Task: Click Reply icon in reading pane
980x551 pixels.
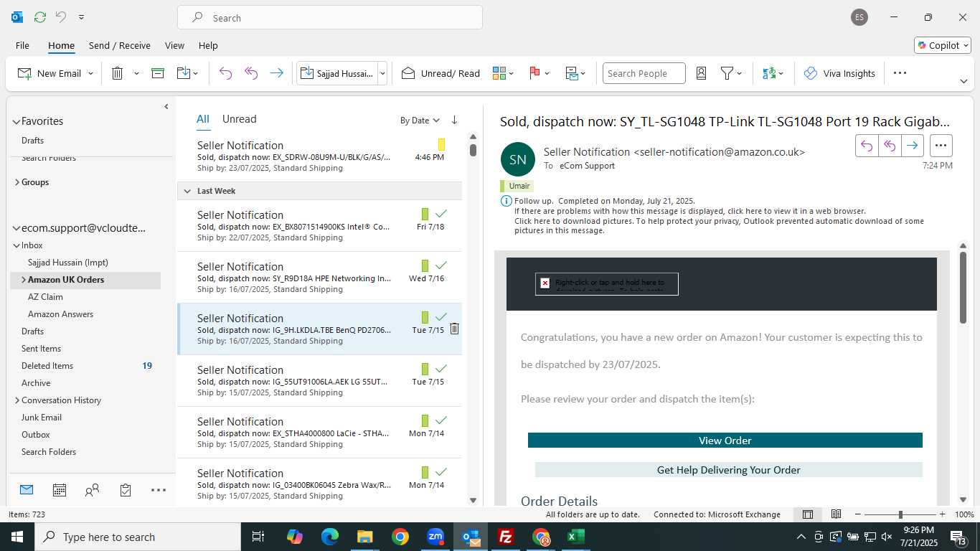Action: coord(867,146)
